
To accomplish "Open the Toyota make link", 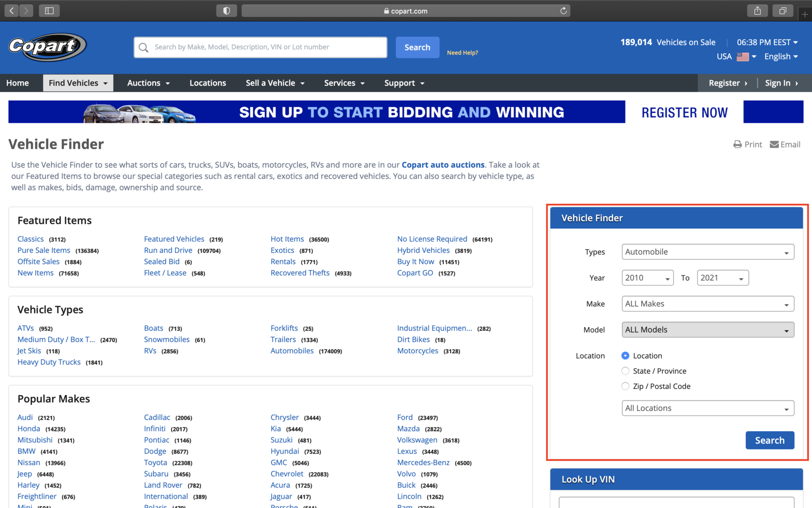I will (x=156, y=463).
